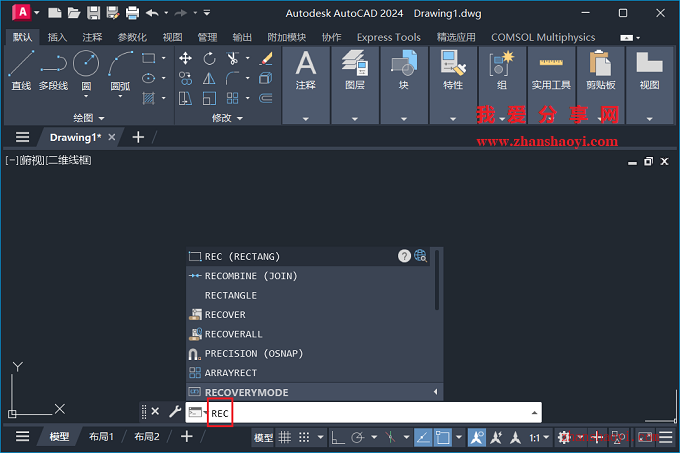The height and width of the screenshot is (453, 680).
Task: Click the Hatch tool icon
Action: (x=149, y=98)
